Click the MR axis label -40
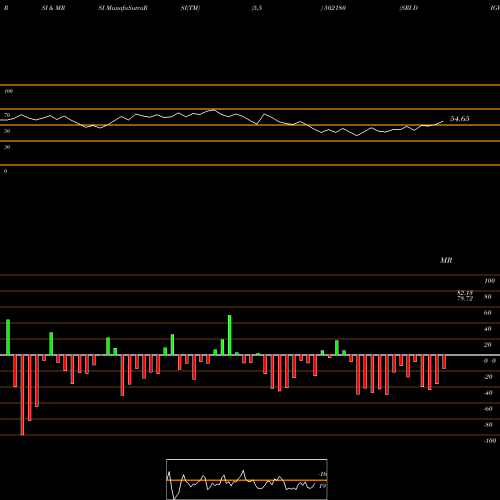The width and height of the screenshot is (500, 500). point(488,393)
